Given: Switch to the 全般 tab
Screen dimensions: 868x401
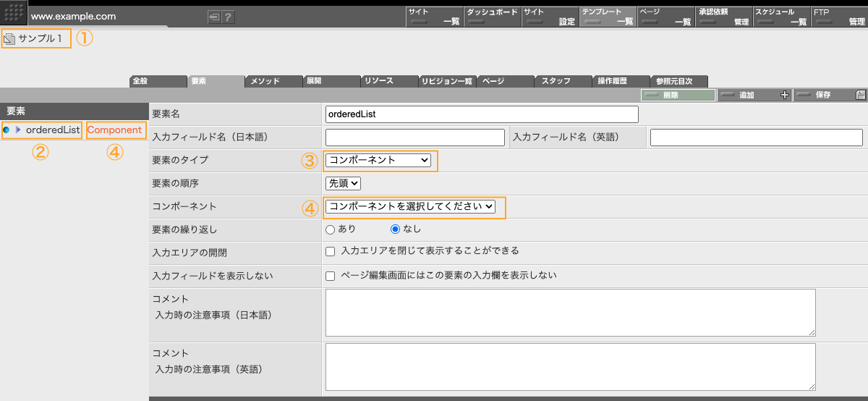Looking at the screenshot, I should [x=158, y=81].
